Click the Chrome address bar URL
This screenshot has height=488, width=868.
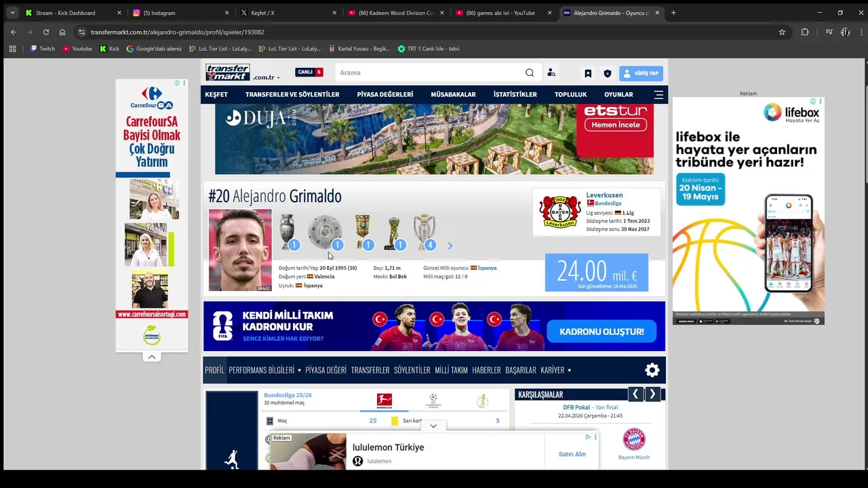178,32
